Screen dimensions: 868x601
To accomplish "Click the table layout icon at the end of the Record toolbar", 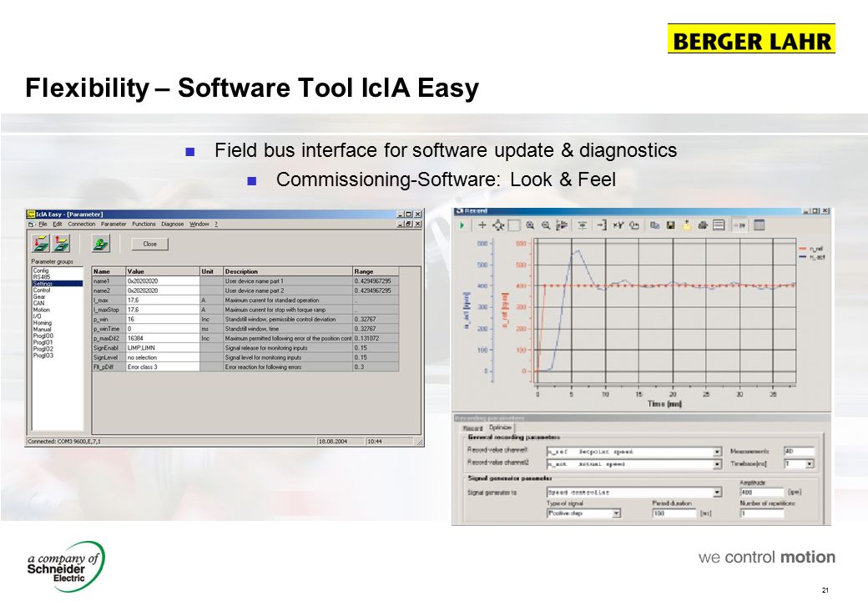I will (x=759, y=225).
